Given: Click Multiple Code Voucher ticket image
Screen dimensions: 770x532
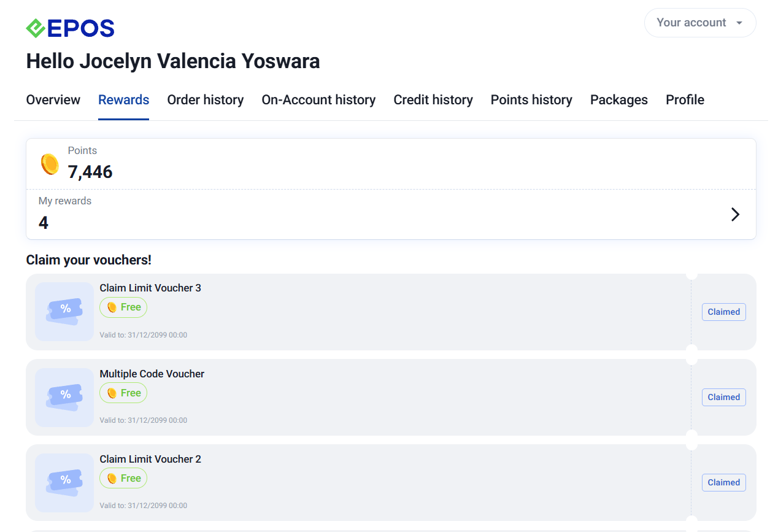Looking at the screenshot, I should [64, 398].
